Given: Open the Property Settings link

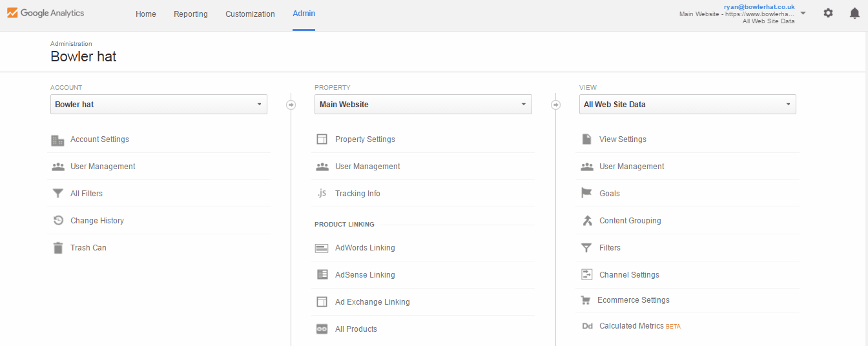Looking at the screenshot, I should point(365,139).
